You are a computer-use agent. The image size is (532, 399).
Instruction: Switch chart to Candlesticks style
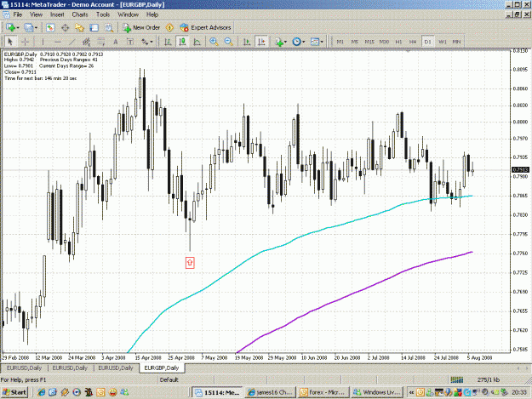182,42
